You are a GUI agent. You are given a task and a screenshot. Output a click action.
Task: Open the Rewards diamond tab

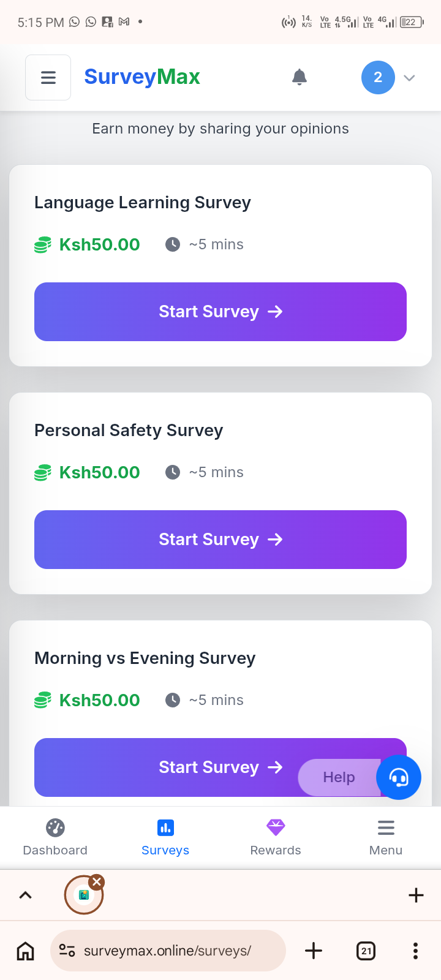point(276,837)
